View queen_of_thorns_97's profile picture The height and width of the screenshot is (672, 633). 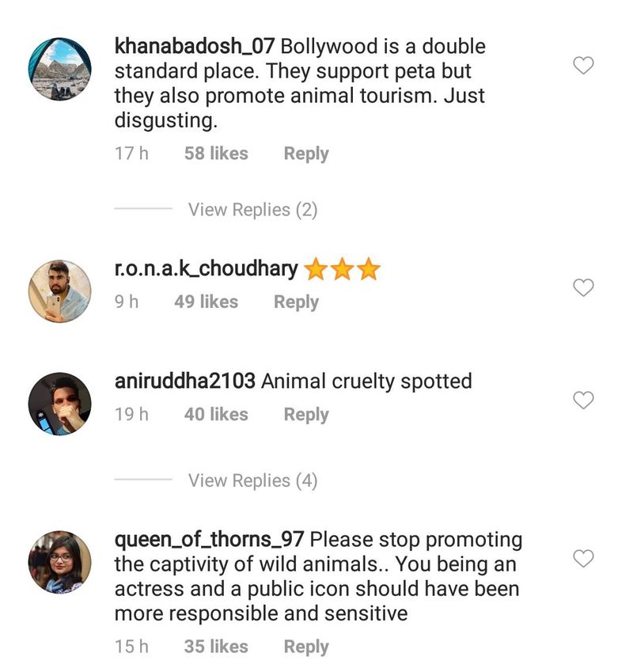(60, 562)
